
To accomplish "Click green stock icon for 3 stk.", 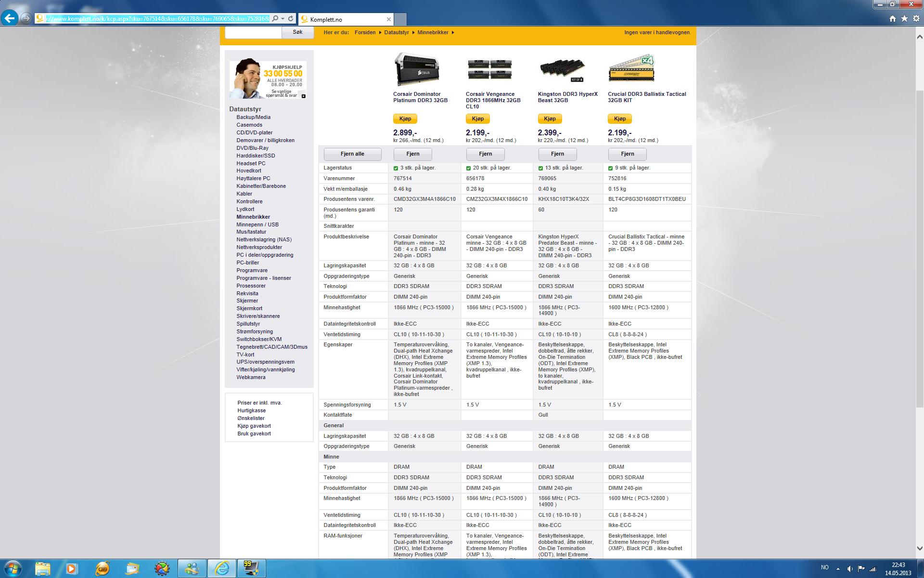I will coord(396,168).
